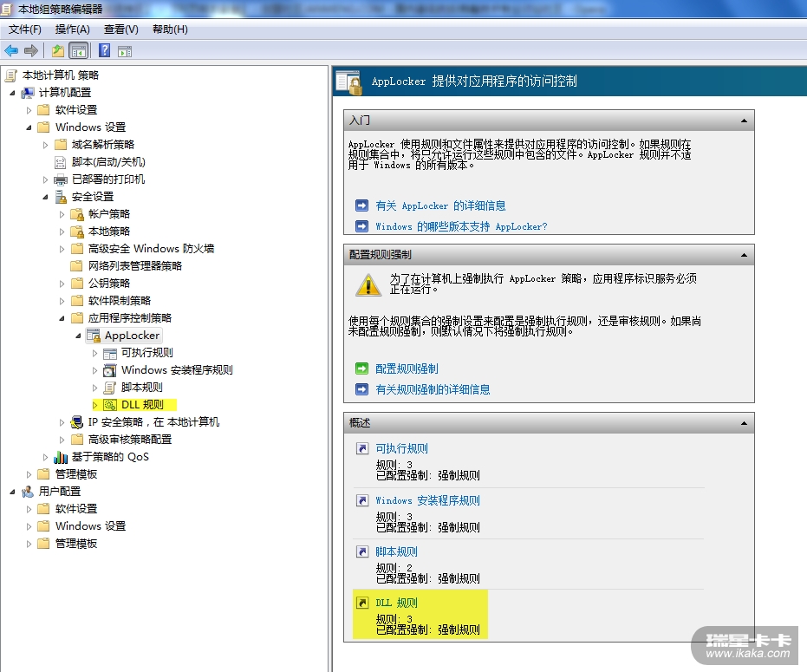Screen dimensions: 807x672
Task: Open the DLL 规则 overview link
Action: click(396, 603)
